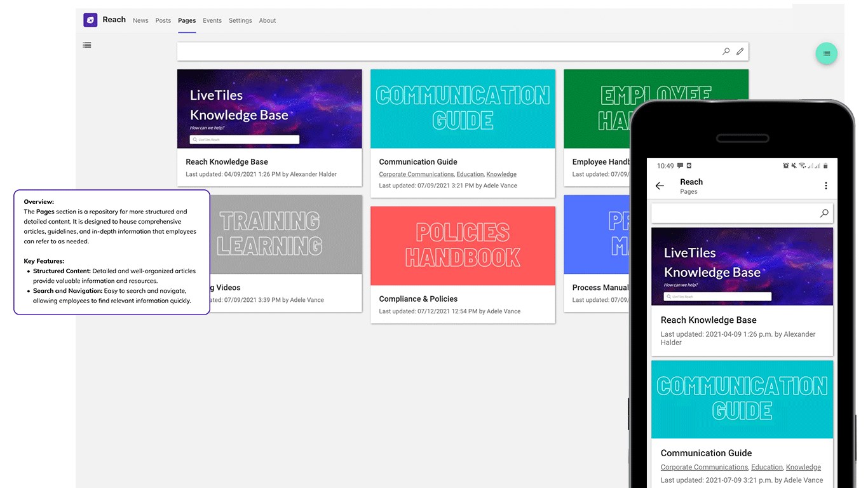Tap the 10:49 clock on phone status bar
868x488 pixels.
point(665,166)
